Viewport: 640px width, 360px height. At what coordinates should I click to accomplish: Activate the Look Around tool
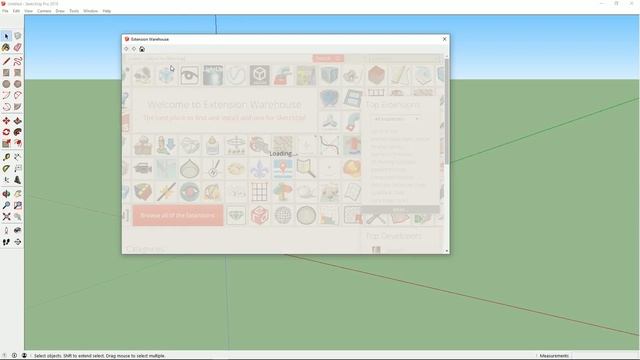18,231
